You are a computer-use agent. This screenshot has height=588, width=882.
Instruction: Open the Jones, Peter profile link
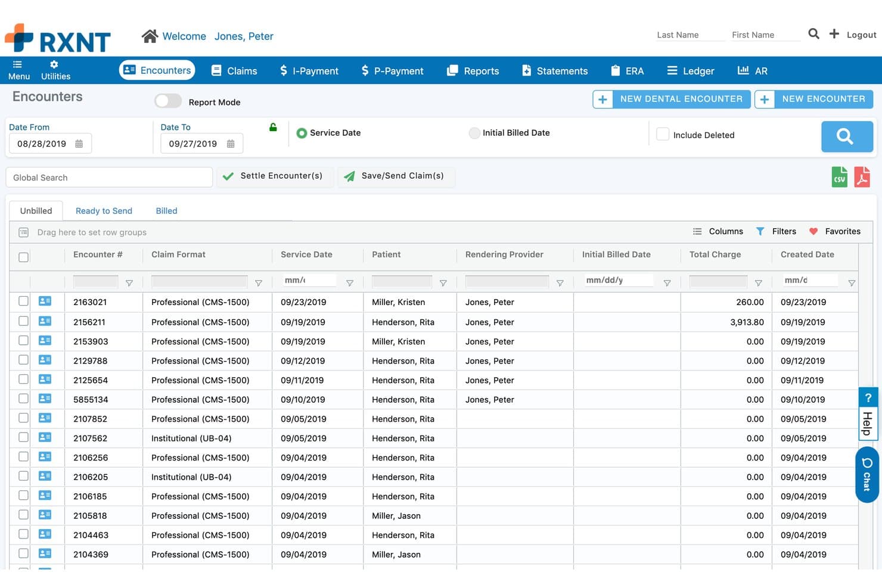click(x=244, y=36)
